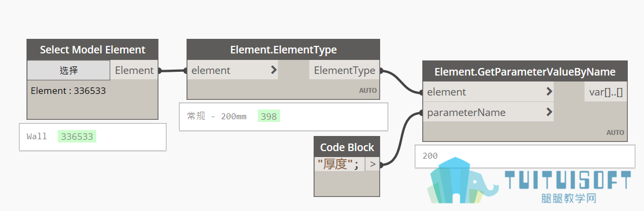Screen dimensions: 644x211
Task: Click the var[]..[] output port
Action: click(x=606, y=92)
